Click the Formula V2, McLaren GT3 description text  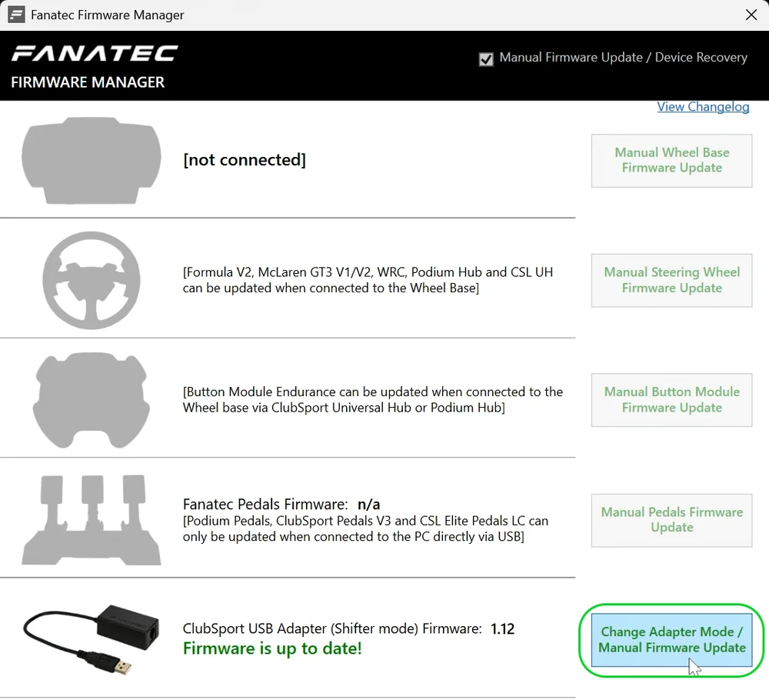pyautogui.click(x=368, y=280)
